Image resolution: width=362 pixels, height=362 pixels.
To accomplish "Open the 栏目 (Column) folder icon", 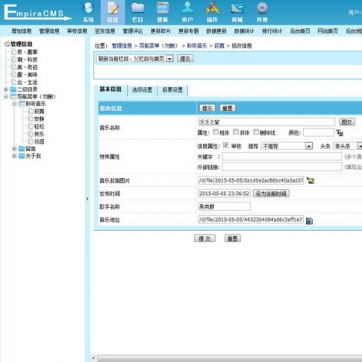I will click(x=137, y=8).
